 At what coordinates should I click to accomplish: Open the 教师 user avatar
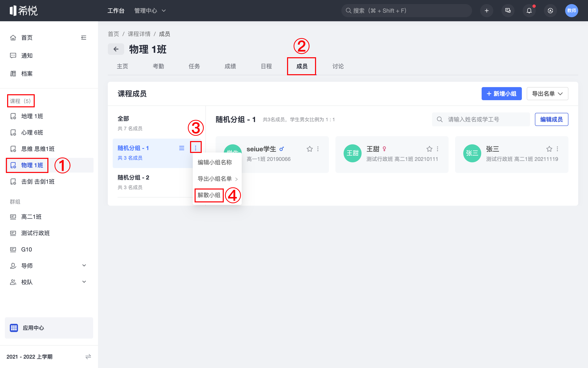pos(571,10)
